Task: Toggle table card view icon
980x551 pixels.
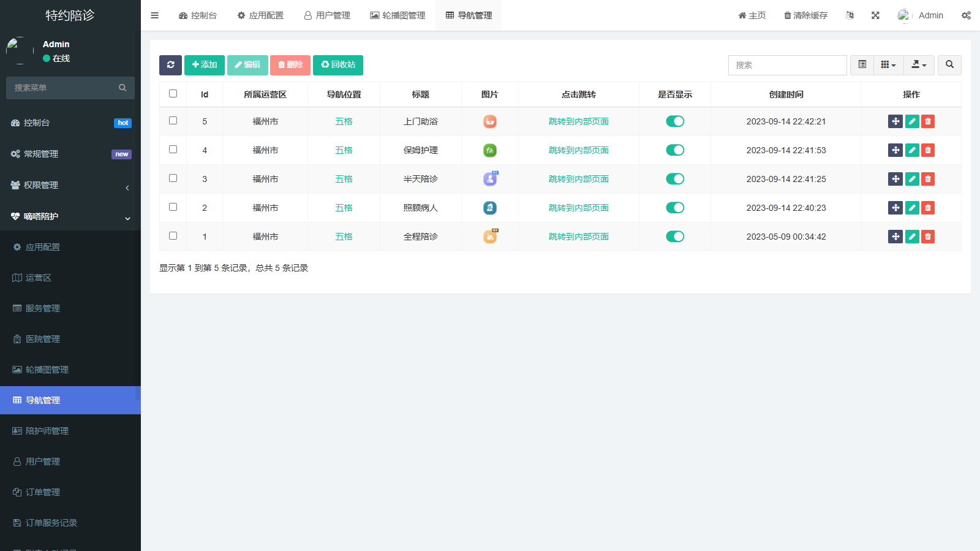Action: tap(862, 65)
